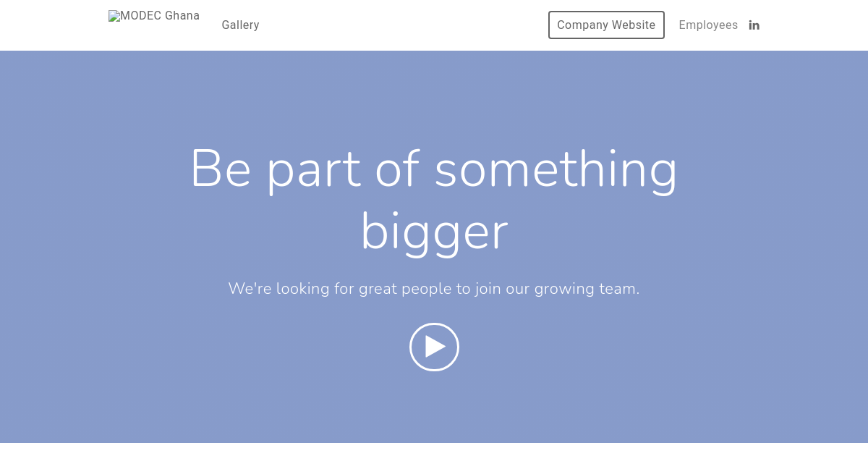
Task: Click the broken MODEC Ghana logo image
Action: pyautogui.click(x=154, y=16)
